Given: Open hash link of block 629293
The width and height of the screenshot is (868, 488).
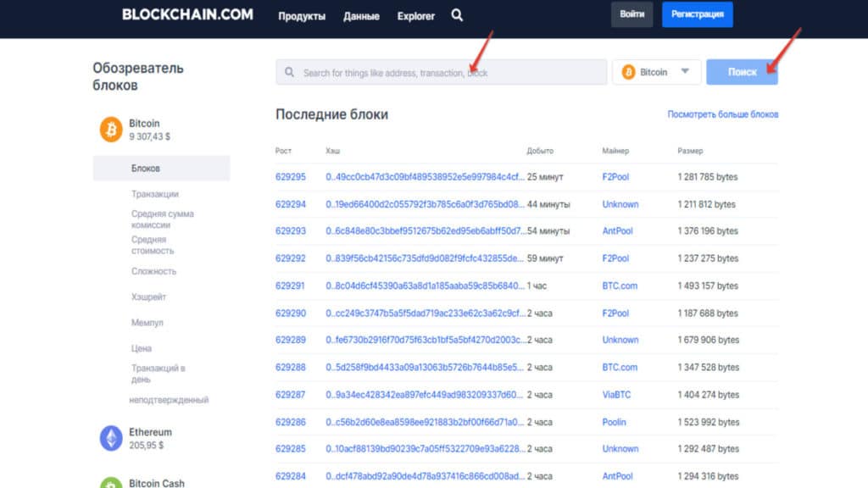Looking at the screenshot, I should [426, 230].
